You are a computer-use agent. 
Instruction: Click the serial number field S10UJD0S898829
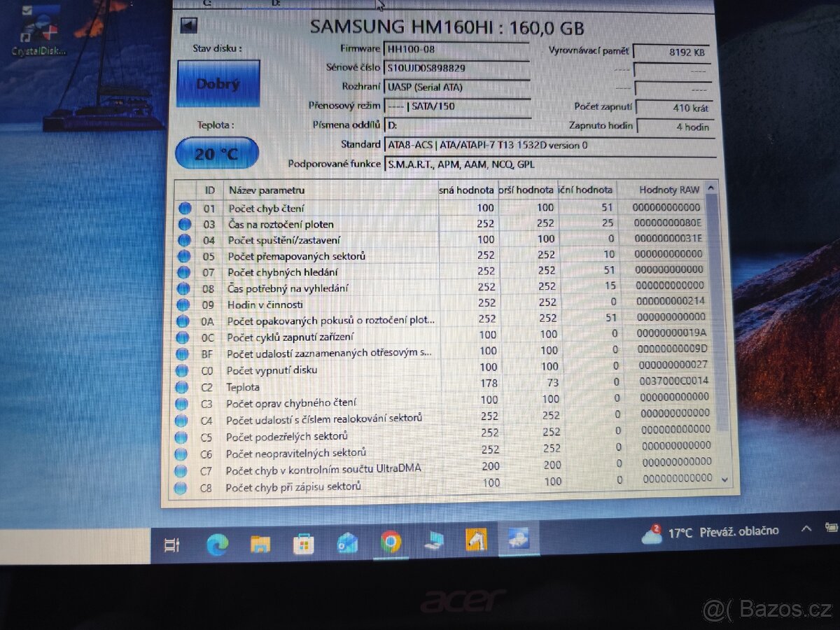coord(456,68)
